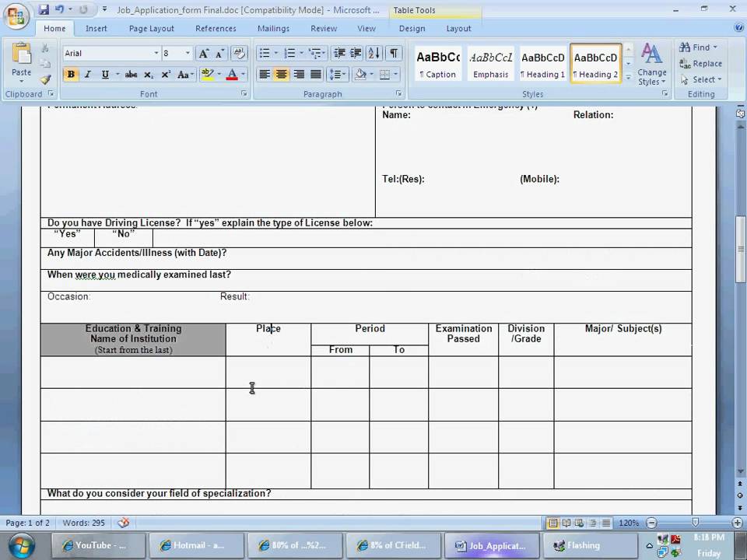Switch to Print Layout view

coord(552,523)
